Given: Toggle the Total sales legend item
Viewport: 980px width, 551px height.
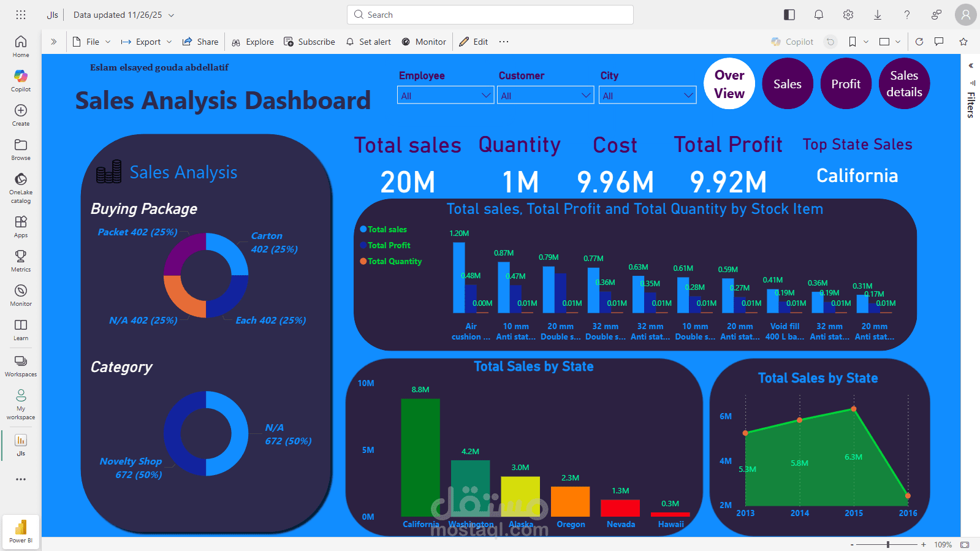Looking at the screenshot, I should [x=383, y=229].
